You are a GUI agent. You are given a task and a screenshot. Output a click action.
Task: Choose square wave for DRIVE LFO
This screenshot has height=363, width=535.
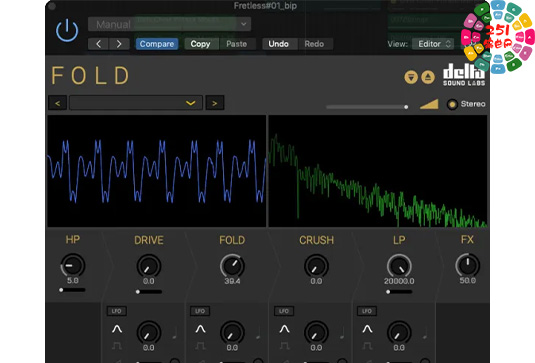(117, 346)
